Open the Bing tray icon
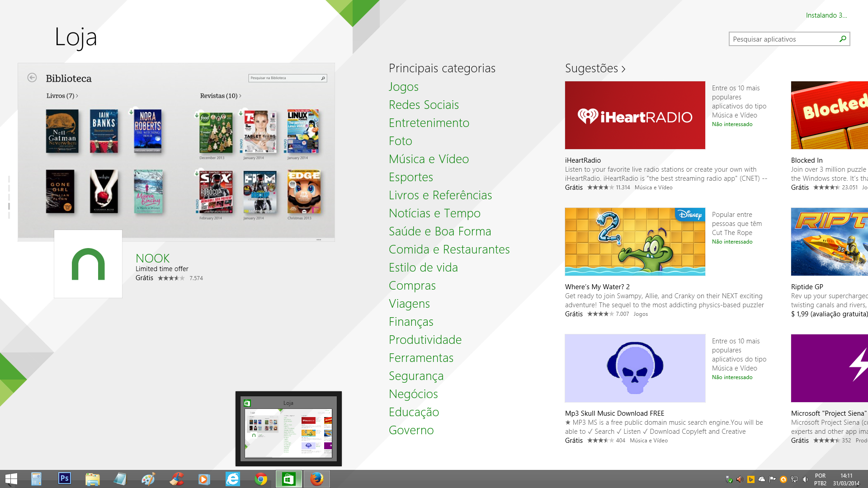The height and width of the screenshot is (488, 868). click(x=751, y=479)
